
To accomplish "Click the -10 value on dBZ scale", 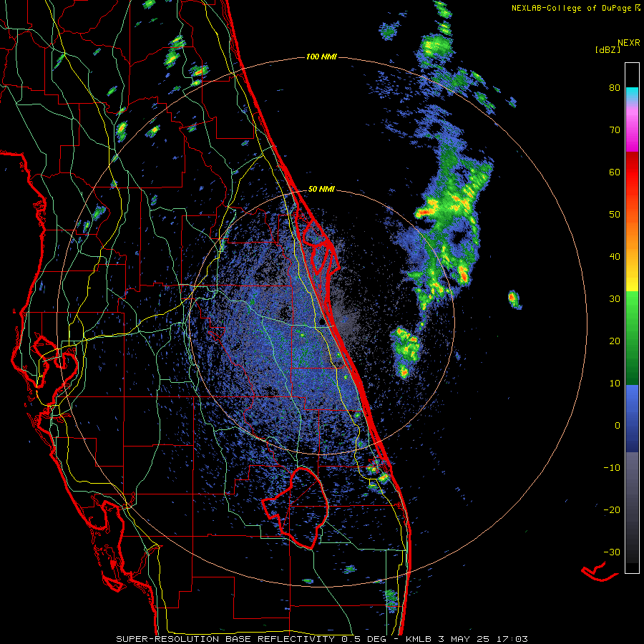I will (612, 467).
